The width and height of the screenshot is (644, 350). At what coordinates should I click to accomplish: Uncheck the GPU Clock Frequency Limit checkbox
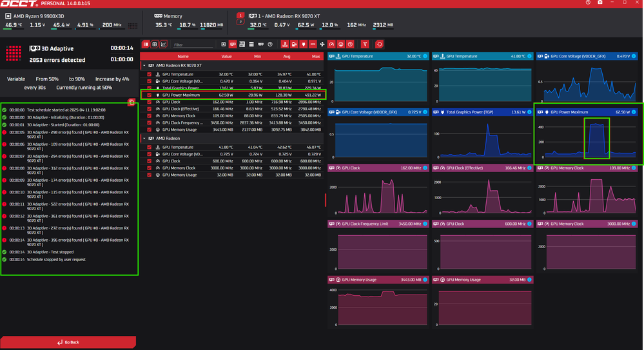149,123
